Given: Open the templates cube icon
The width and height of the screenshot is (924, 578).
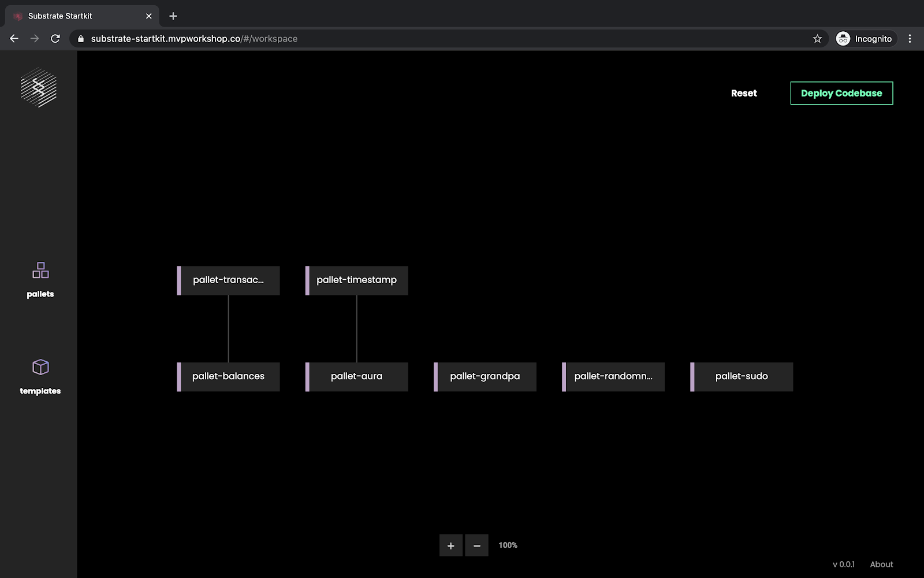Looking at the screenshot, I should (x=40, y=367).
